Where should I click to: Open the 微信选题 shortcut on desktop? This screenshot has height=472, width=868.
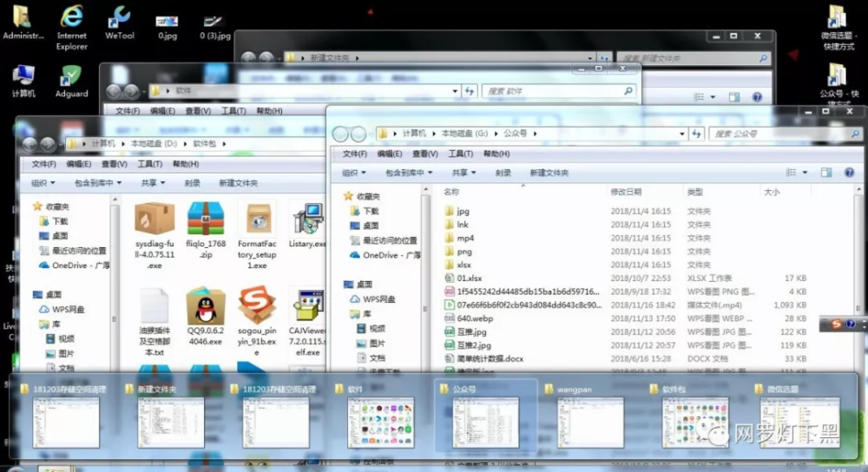(x=838, y=27)
